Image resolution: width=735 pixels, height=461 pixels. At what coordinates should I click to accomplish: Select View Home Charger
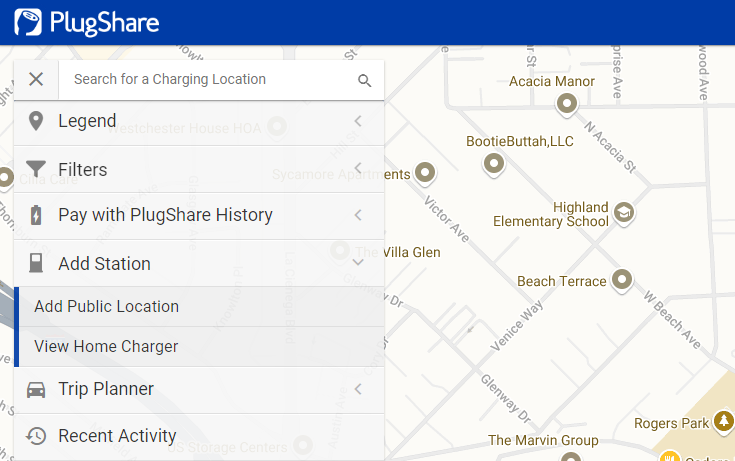(x=201, y=347)
